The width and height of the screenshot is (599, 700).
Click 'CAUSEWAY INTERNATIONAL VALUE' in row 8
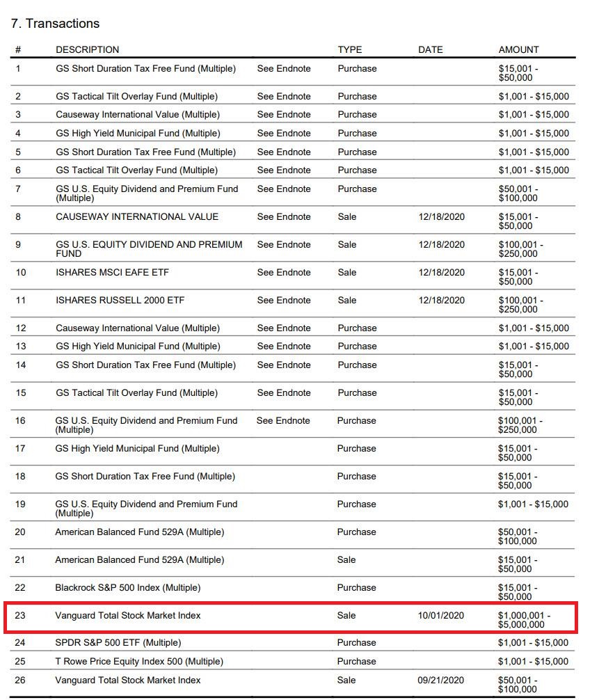click(137, 216)
